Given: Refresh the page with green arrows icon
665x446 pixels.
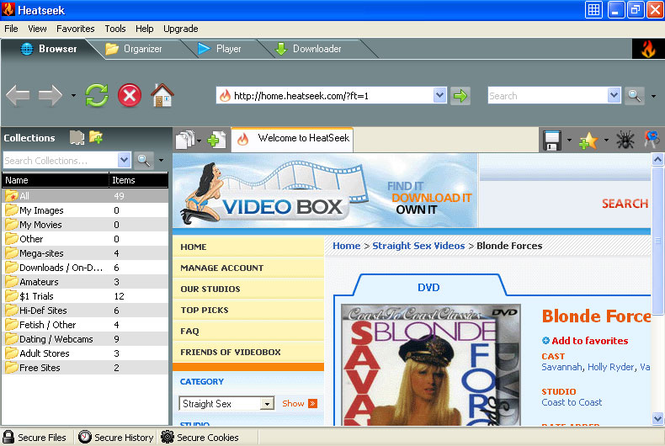Looking at the screenshot, I should coord(97,95).
